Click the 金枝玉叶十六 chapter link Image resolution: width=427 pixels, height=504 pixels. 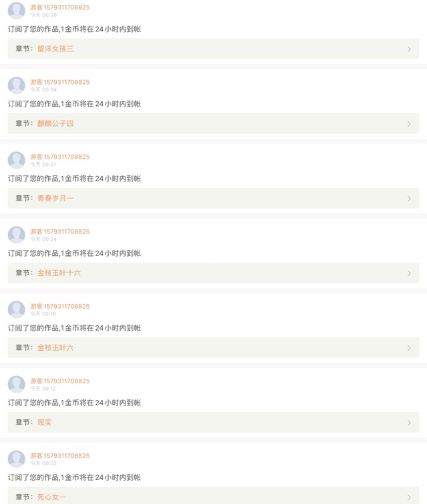(x=59, y=273)
